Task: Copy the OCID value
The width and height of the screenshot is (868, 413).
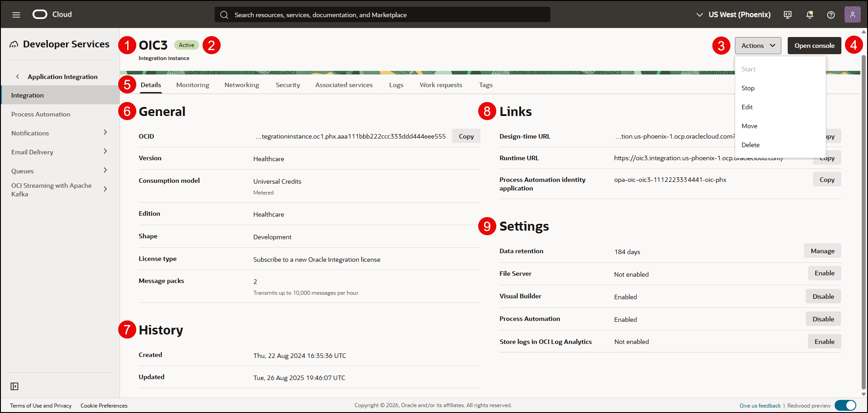Action: click(x=466, y=136)
